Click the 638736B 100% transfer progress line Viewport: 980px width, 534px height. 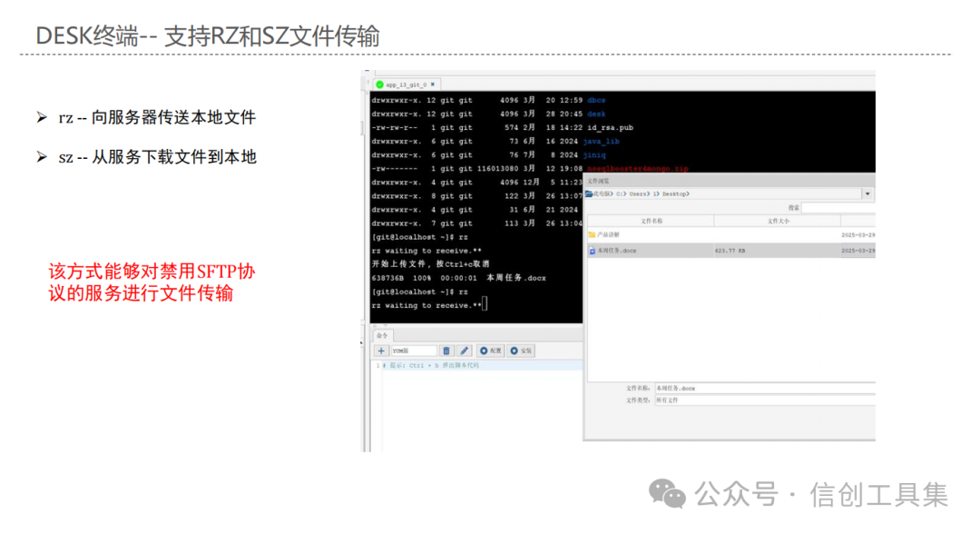point(459,278)
